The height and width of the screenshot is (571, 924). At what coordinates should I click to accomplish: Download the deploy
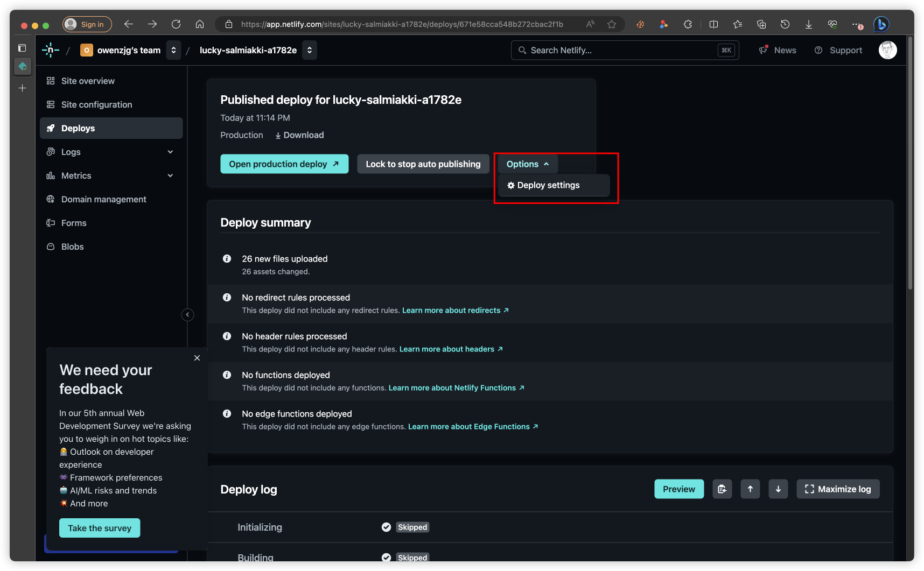pos(299,135)
